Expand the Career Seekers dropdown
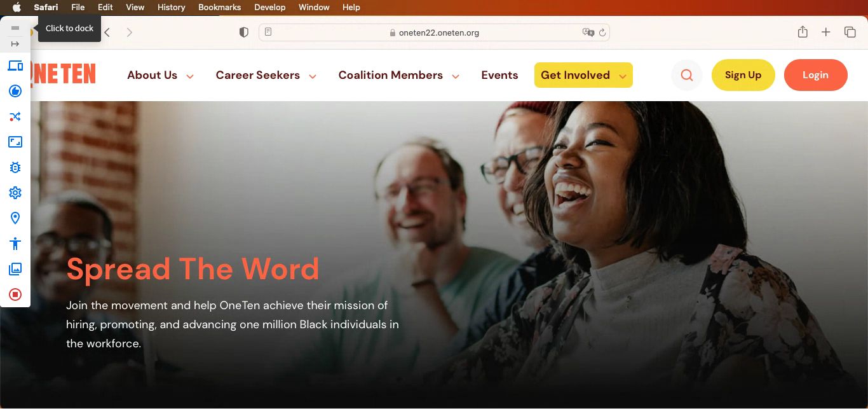This screenshot has height=409, width=868. [266, 75]
